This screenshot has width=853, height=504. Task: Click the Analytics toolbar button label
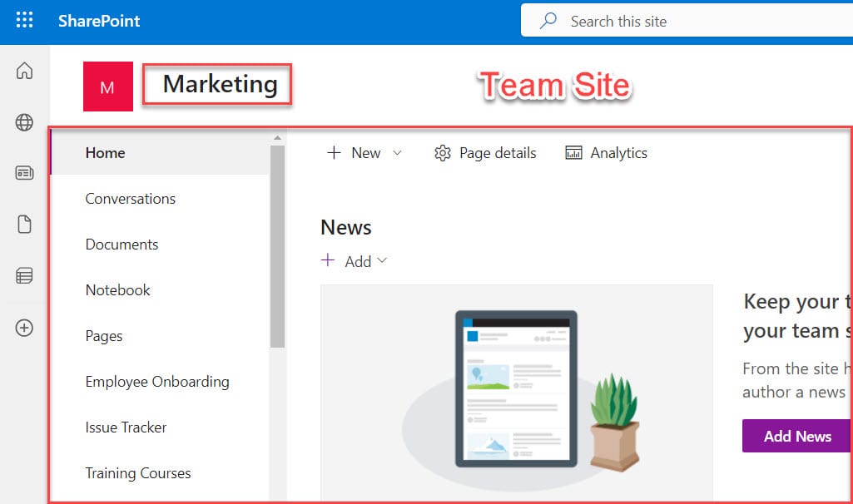point(619,153)
